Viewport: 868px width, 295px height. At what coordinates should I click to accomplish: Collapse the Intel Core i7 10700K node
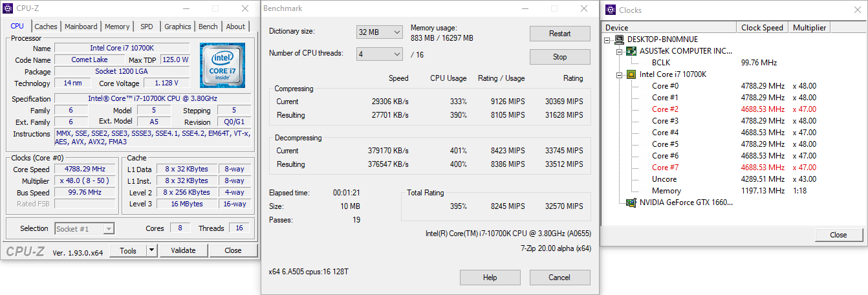click(x=620, y=74)
